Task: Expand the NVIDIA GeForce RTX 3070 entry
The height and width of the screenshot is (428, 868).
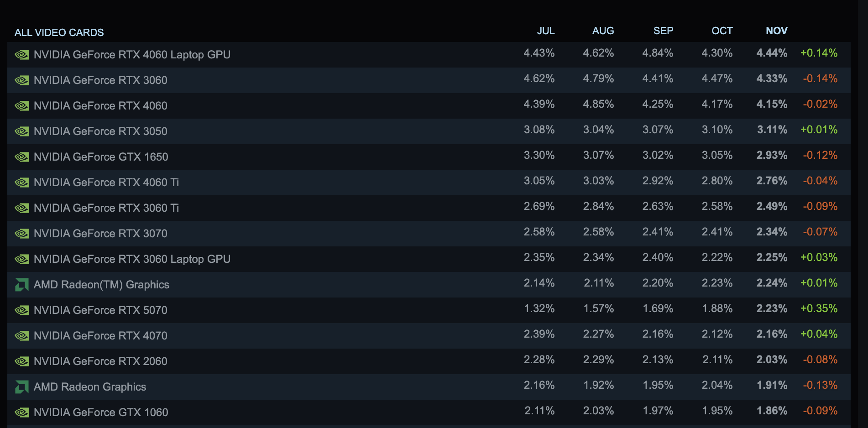Action: coord(100,234)
